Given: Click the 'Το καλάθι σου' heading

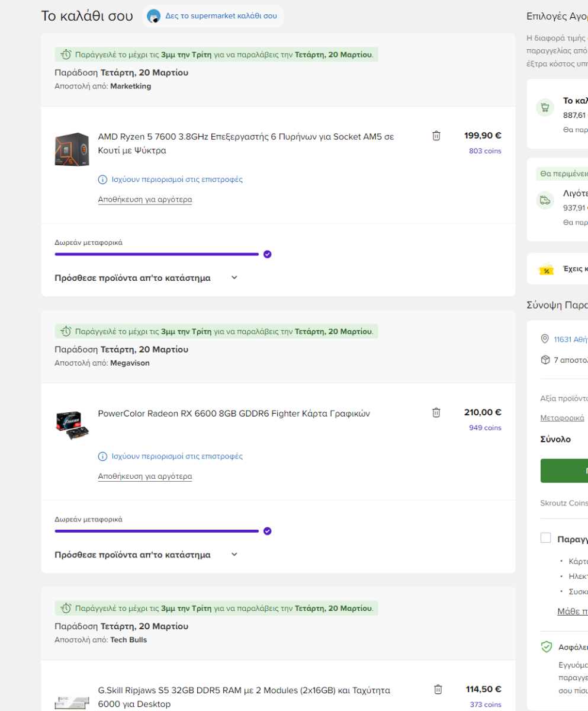Looking at the screenshot, I should click(x=87, y=16).
